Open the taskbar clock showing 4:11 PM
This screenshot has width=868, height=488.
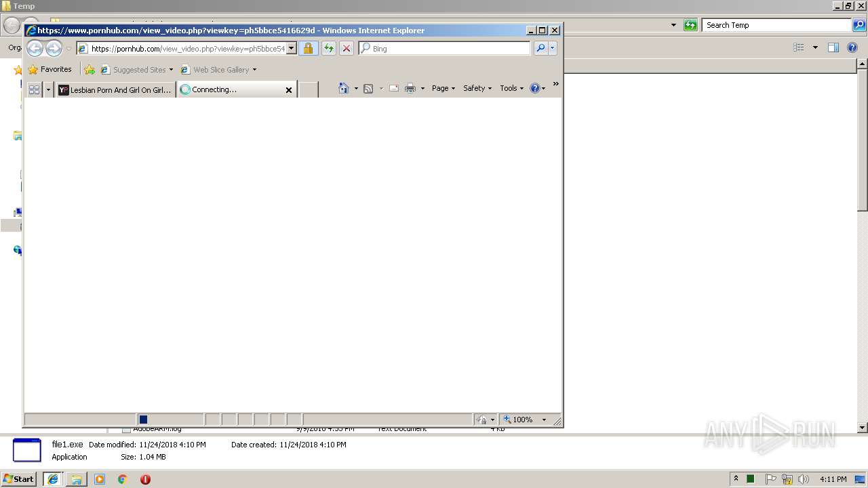coord(833,479)
